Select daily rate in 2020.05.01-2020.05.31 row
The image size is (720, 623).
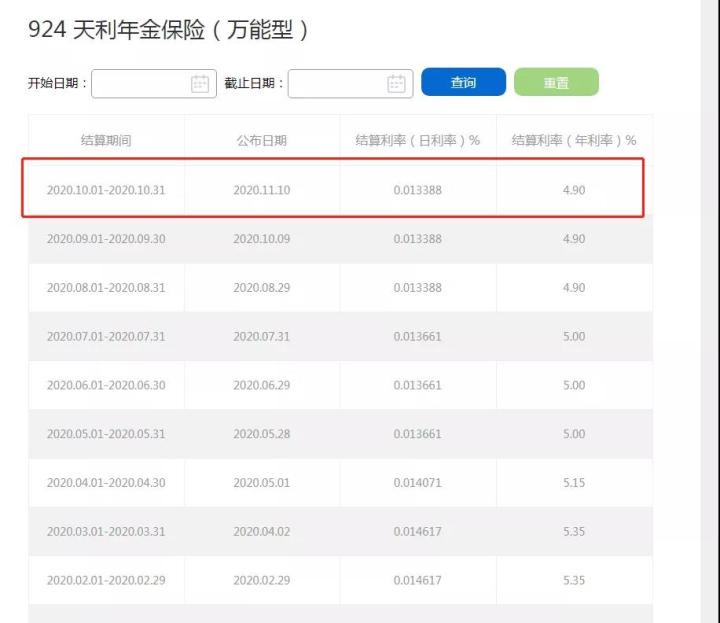417,434
